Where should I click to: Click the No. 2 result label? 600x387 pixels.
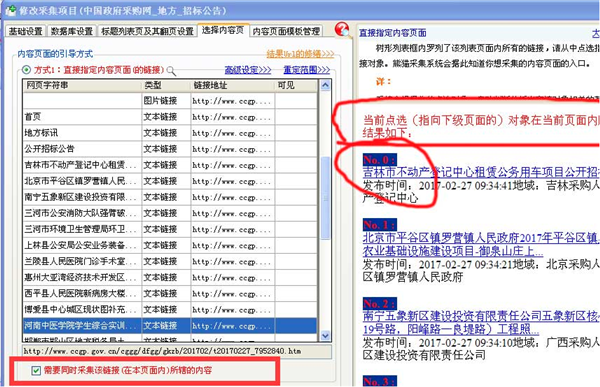pyautogui.click(x=379, y=304)
